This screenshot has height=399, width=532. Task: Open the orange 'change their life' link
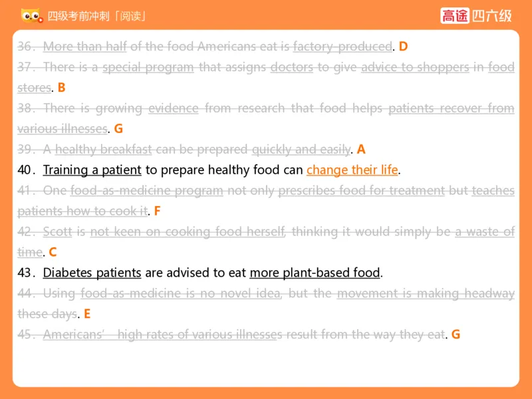click(352, 170)
